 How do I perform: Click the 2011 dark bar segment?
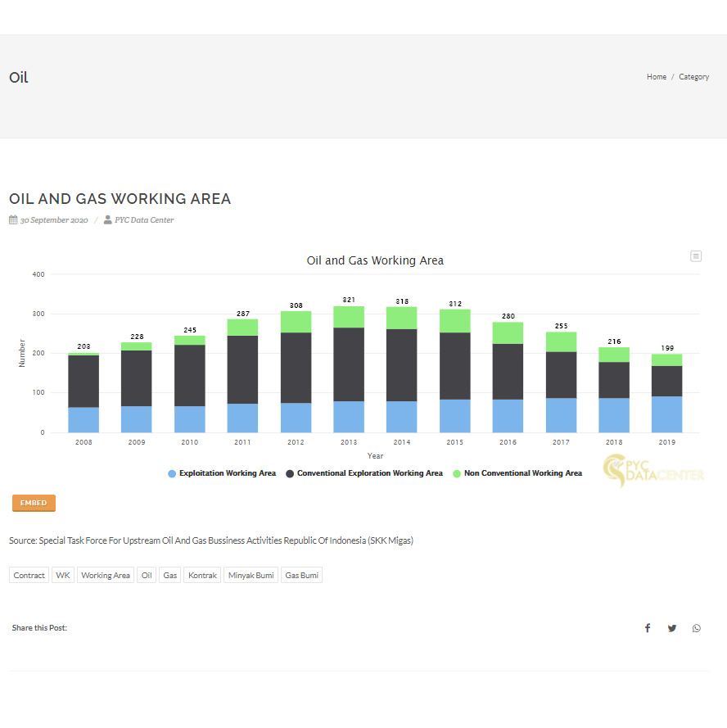(242, 369)
